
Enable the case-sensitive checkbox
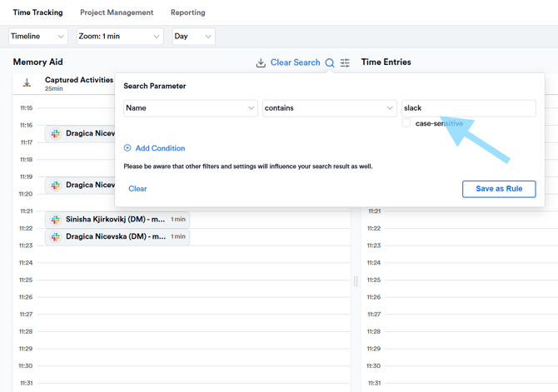pos(406,123)
